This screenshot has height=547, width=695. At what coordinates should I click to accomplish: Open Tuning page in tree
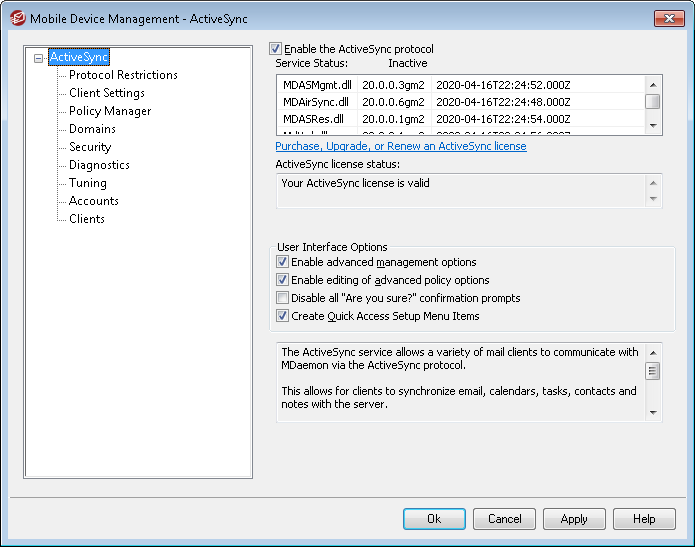tap(88, 183)
